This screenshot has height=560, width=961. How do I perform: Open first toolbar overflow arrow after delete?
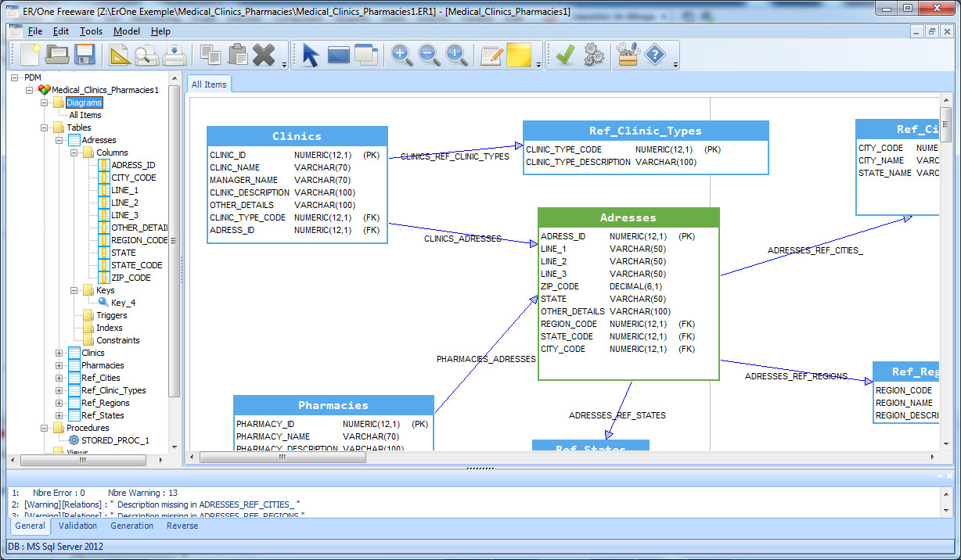(284, 65)
